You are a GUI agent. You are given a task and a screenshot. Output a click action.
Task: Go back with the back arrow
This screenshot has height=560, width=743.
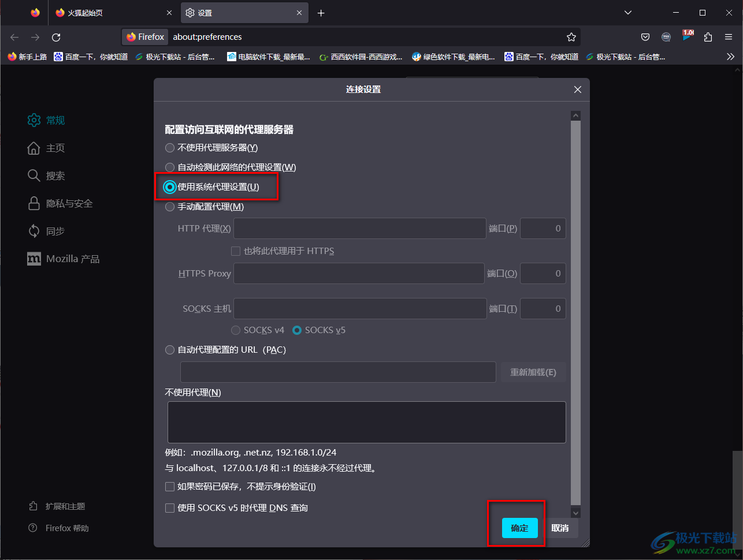coord(14,37)
